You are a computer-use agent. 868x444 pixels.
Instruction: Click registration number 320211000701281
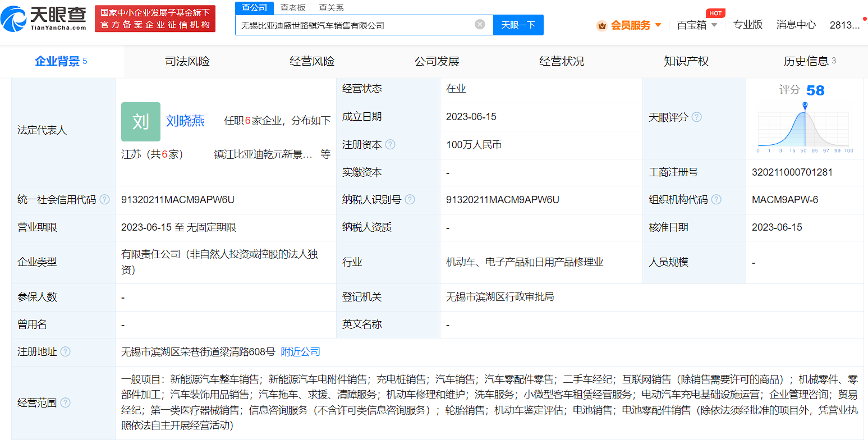tap(792, 172)
